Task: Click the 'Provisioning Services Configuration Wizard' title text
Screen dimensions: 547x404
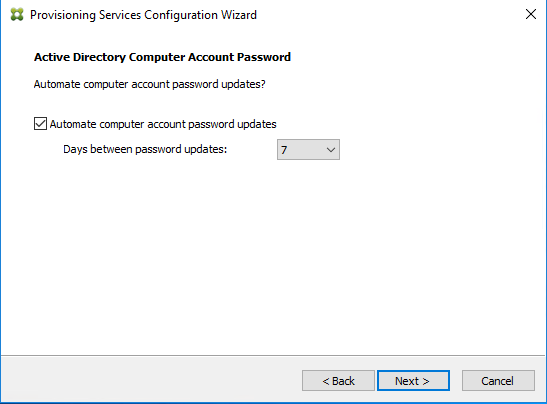Action: coord(143,15)
